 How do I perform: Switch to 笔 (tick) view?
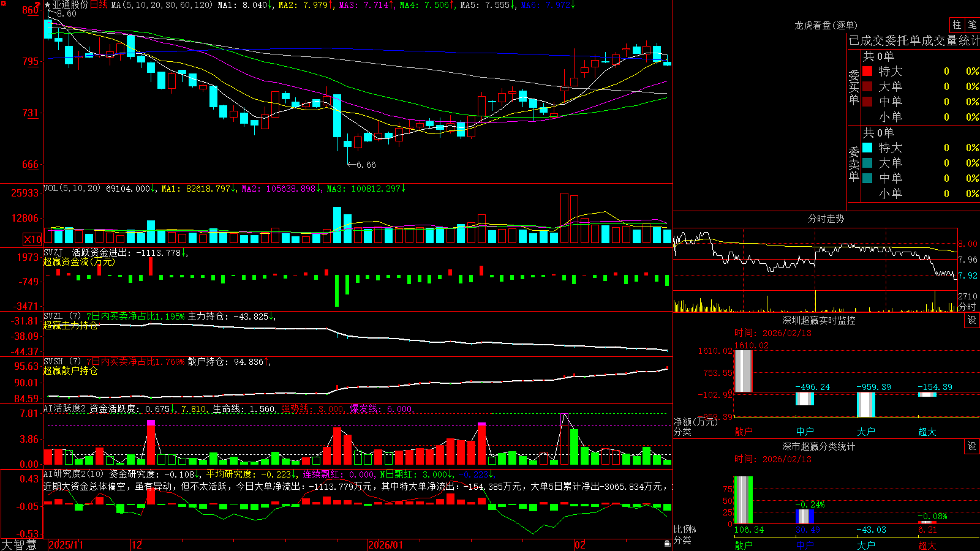[972, 25]
